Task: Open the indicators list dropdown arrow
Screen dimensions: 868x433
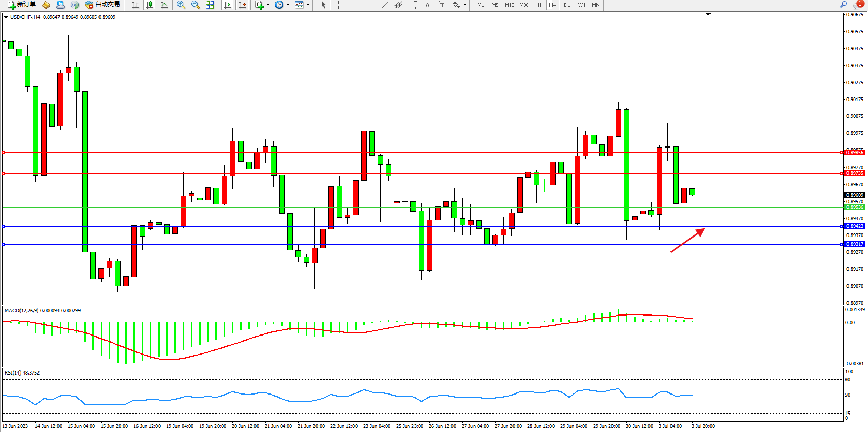Action: [x=268, y=5]
